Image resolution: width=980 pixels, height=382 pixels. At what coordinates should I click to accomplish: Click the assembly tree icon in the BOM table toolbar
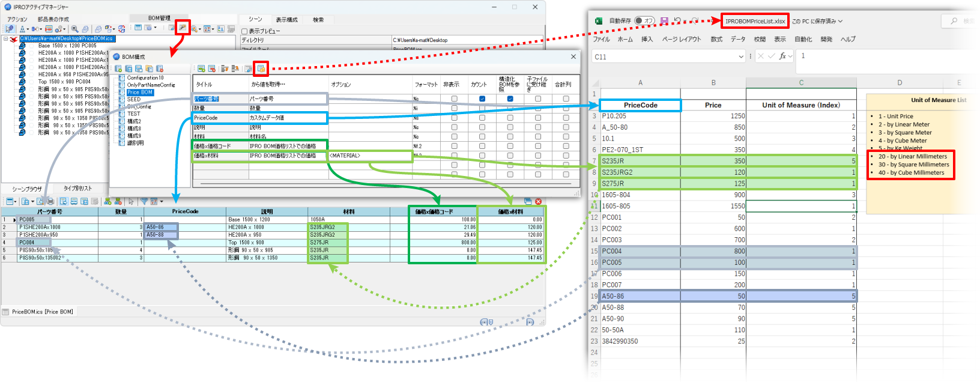107,201
